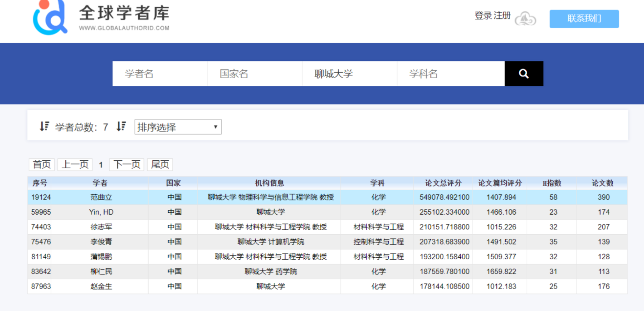Screen dimensions: 644x311
Task: Click the 联系我们 button
Action: tap(584, 19)
